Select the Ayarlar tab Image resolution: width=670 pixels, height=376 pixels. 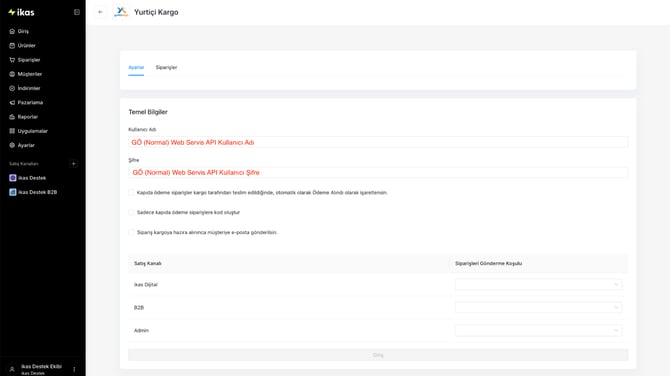[x=136, y=68]
